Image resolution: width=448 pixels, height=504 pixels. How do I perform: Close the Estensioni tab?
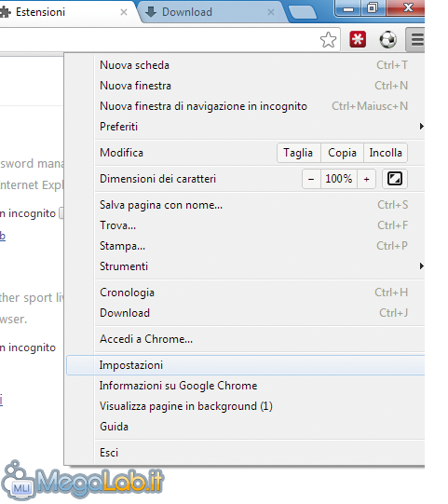[124, 12]
